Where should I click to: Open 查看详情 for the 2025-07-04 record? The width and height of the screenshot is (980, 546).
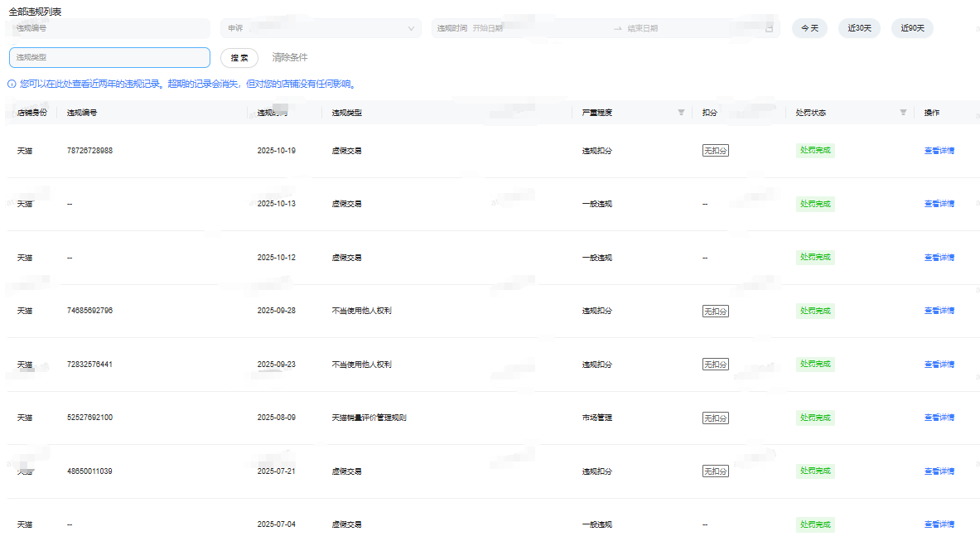(939, 524)
